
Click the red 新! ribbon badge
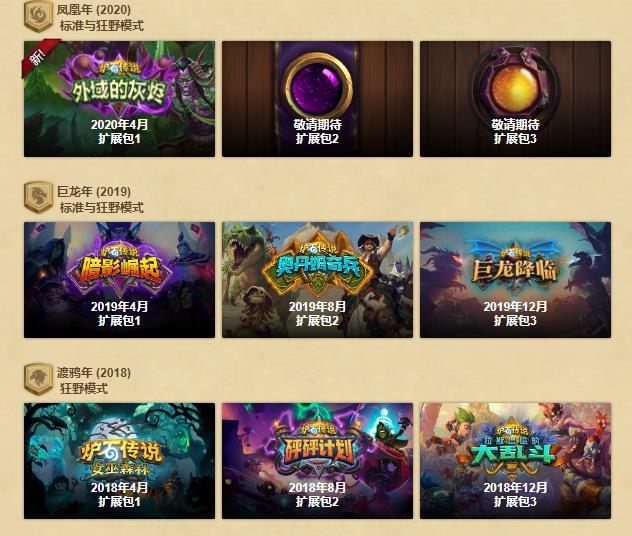[x=40, y=56]
